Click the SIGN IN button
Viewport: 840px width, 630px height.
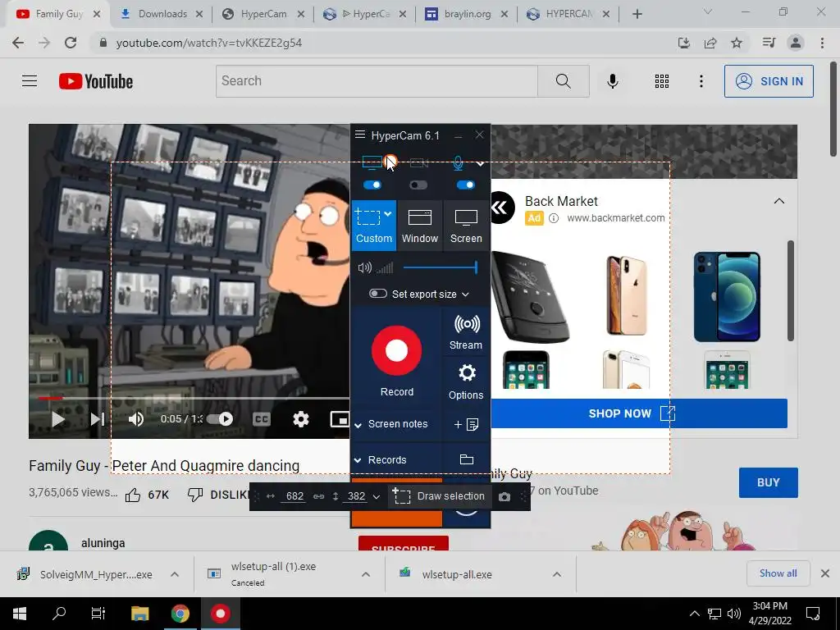pos(769,81)
